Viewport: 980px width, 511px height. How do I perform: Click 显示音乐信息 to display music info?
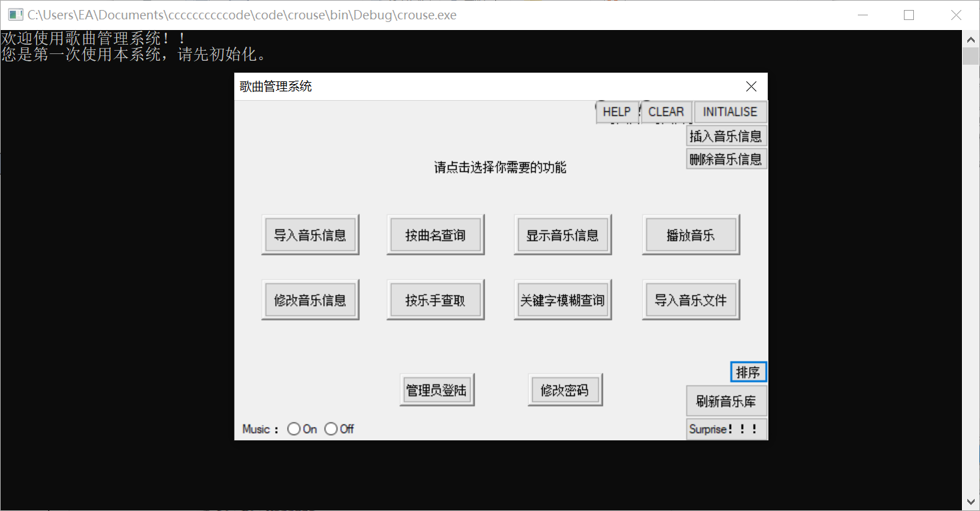pos(562,233)
